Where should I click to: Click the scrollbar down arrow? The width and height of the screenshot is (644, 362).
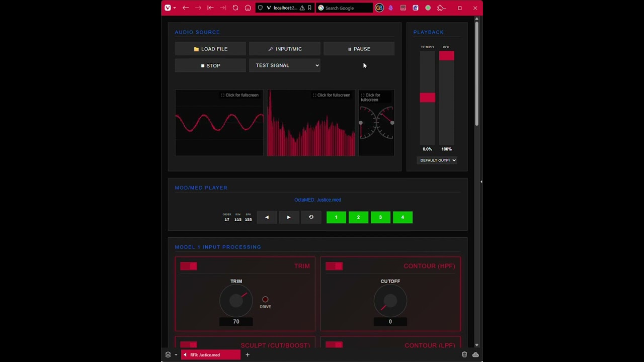pos(477,345)
